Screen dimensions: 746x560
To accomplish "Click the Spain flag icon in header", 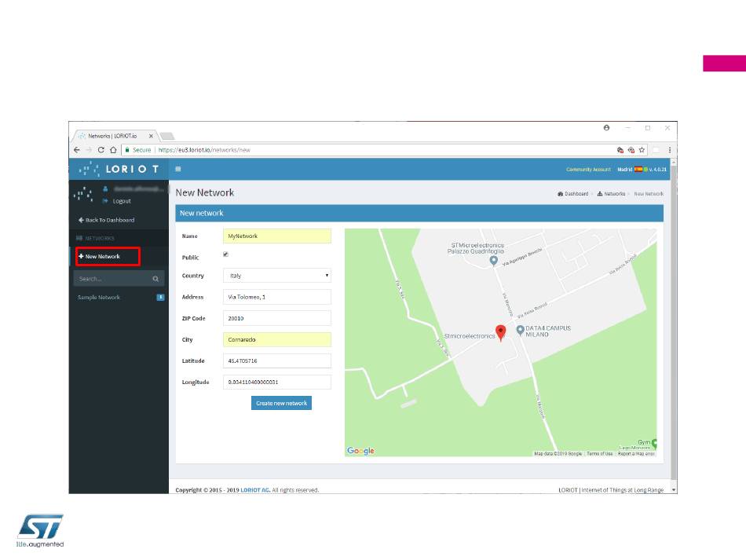I will pyautogui.click(x=638, y=170).
